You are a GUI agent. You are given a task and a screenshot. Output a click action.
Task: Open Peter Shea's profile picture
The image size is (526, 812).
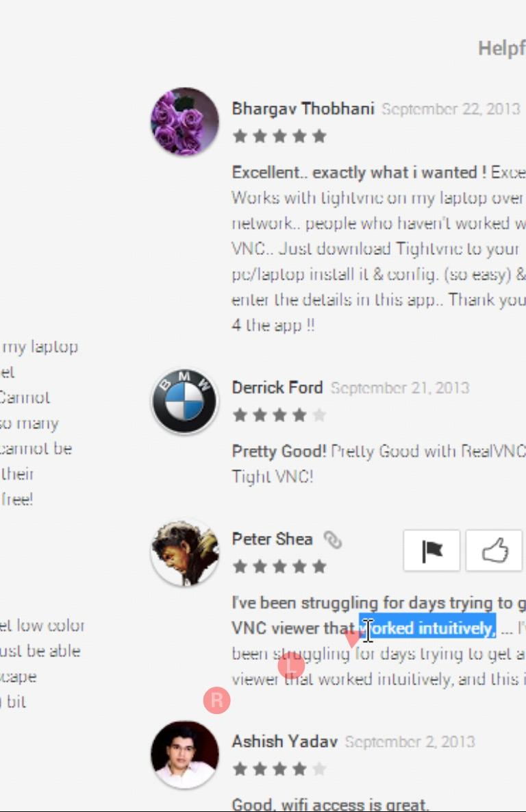pyautogui.click(x=185, y=552)
